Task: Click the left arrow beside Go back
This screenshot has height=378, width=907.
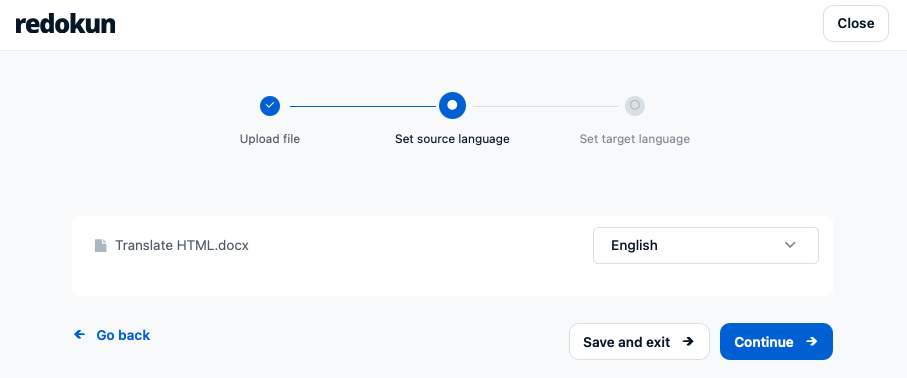Action: [80, 335]
